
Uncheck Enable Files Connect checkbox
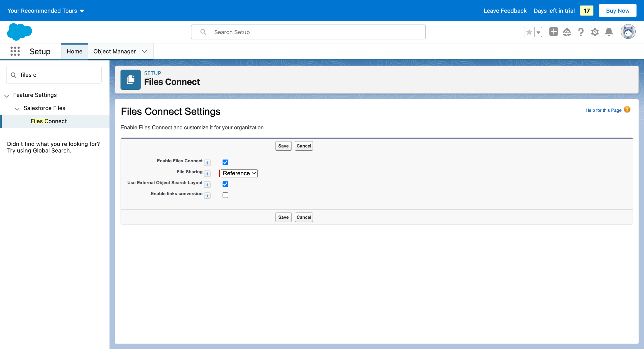tap(225, 162)
